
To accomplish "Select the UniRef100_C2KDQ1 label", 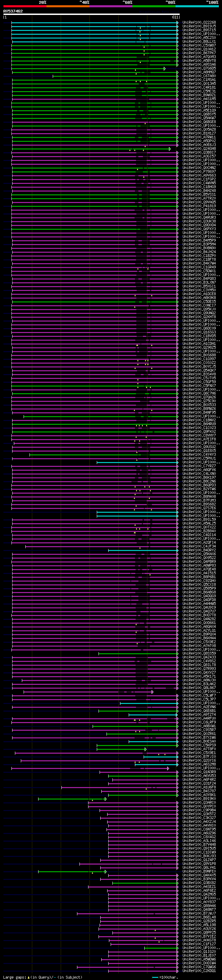I will [199, 971].
